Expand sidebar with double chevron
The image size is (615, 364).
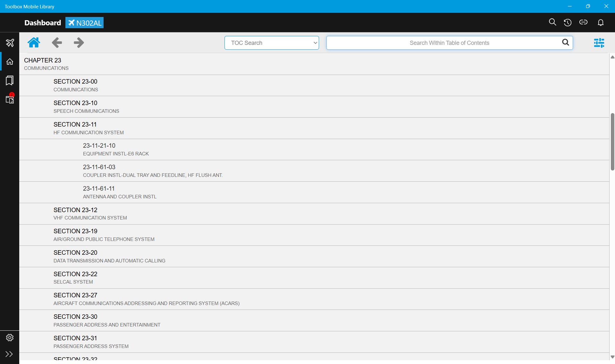pos(9,354)
